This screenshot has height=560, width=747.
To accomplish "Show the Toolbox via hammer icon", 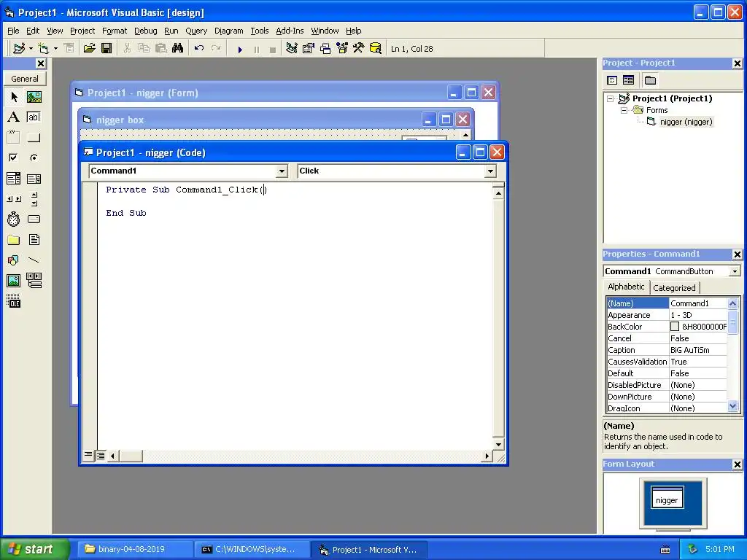I will click(359, 49).
